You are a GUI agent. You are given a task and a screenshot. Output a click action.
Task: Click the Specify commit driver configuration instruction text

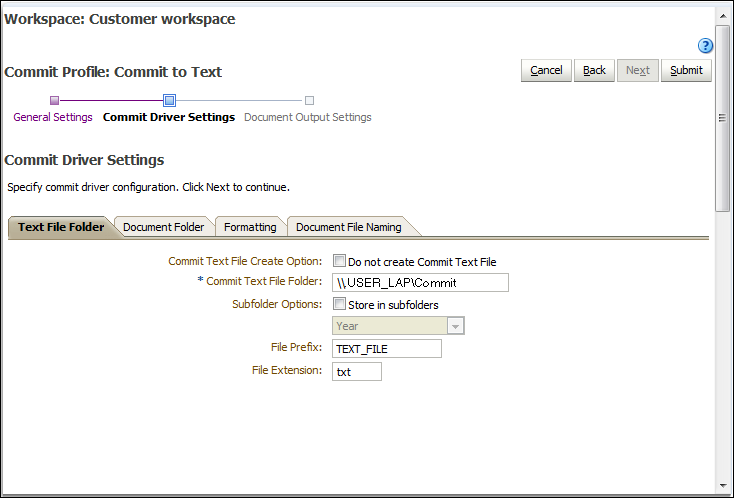148,187
